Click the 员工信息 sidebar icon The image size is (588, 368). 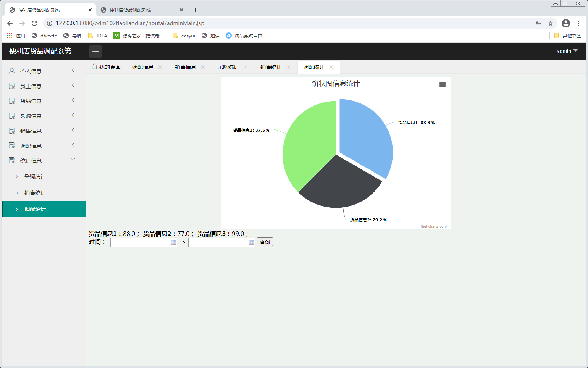[x=12, y=86]
